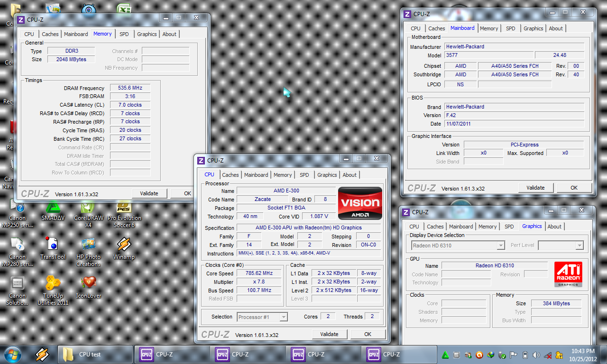
Task: Open the TransTool desktop icon
Action: tap(53, 248)
